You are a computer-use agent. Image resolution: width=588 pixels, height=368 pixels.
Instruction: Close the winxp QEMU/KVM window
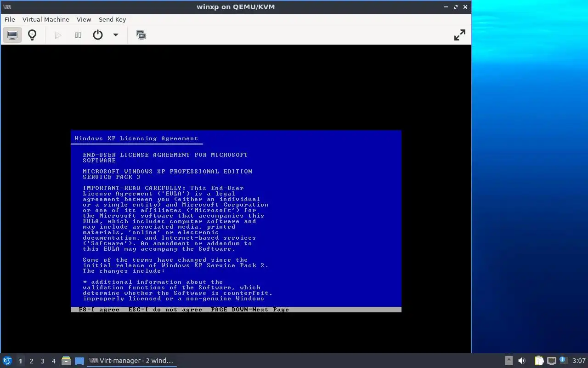pos(466,7)
